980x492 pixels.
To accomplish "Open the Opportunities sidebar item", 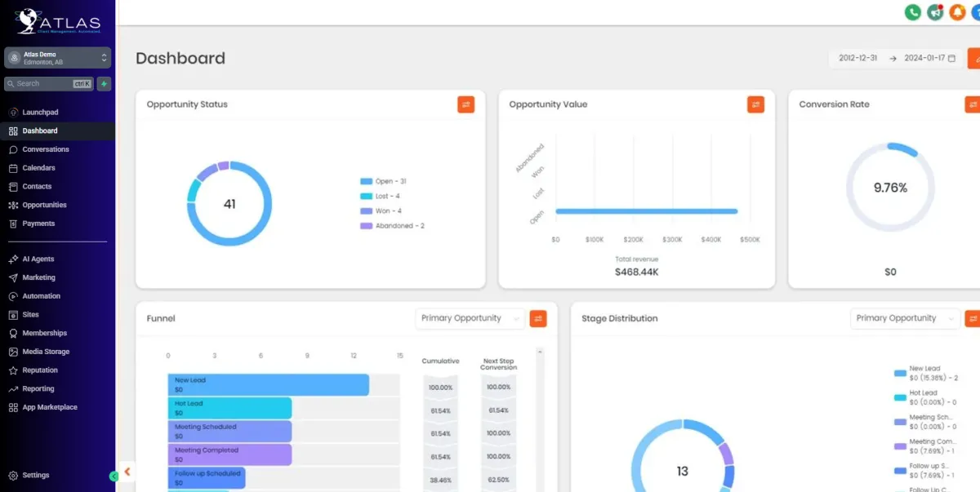I will (x=44, y=205).
